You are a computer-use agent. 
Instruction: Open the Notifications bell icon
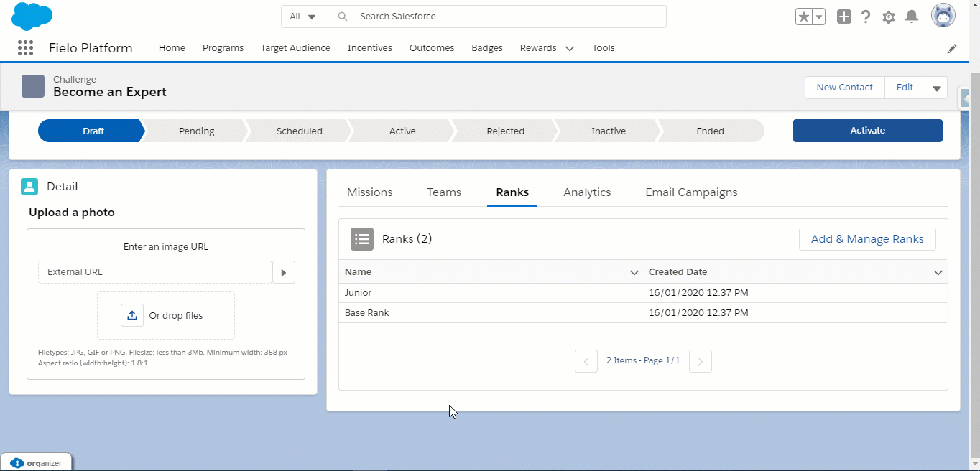pyautogui.click(x=911, y=17)
